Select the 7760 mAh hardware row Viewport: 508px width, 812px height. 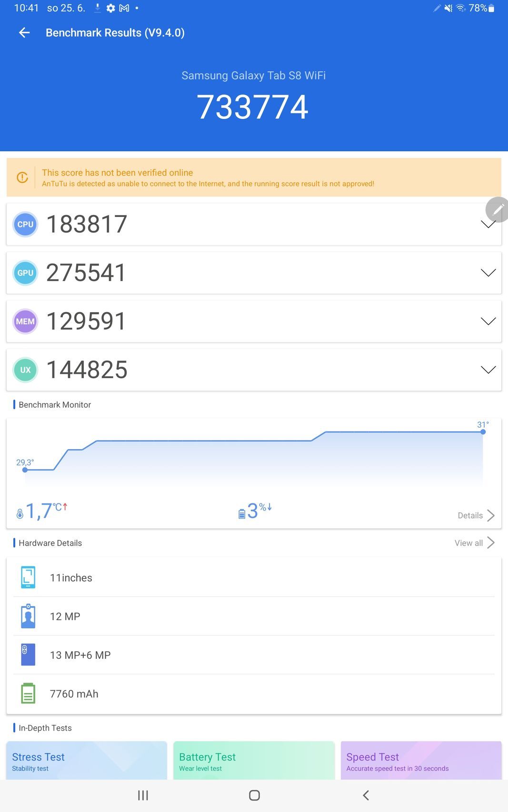[x=254, y=694]
